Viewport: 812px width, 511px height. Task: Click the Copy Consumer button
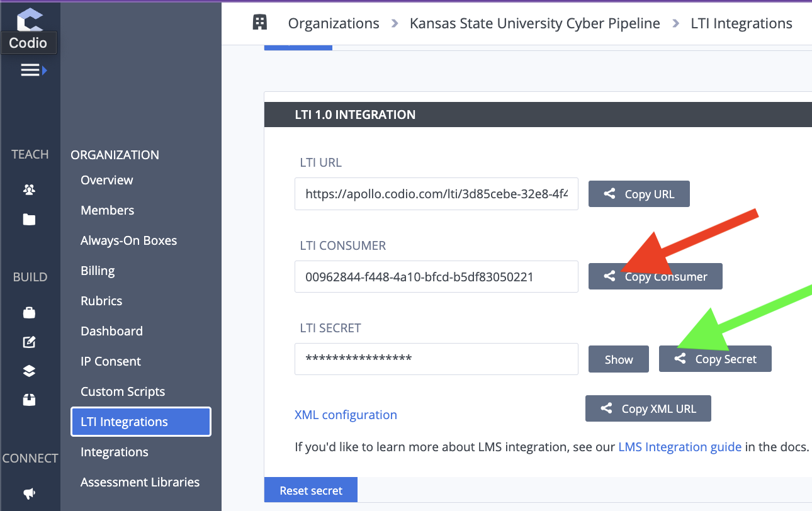coord(655,276)
